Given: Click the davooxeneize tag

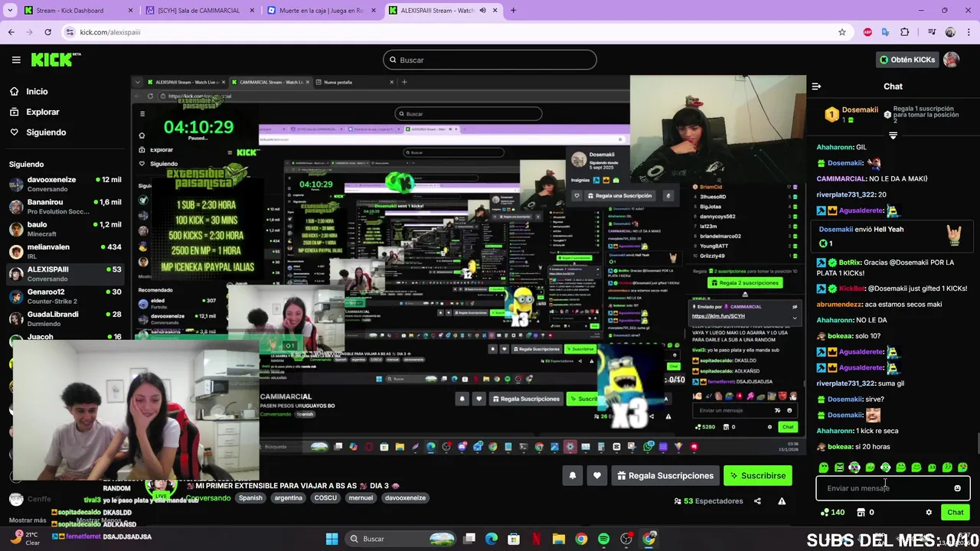Looking at the screenshot, I should (x=405, y=498).
